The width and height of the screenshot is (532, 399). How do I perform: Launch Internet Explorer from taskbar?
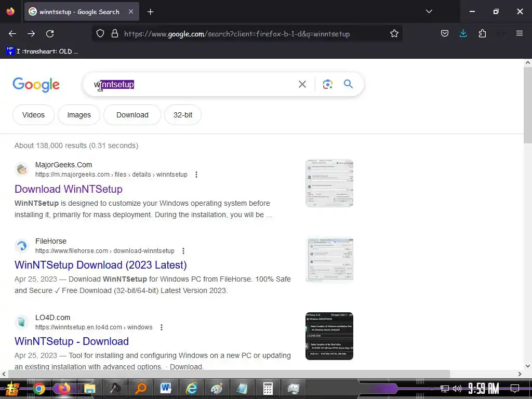(x=191, y=389)
